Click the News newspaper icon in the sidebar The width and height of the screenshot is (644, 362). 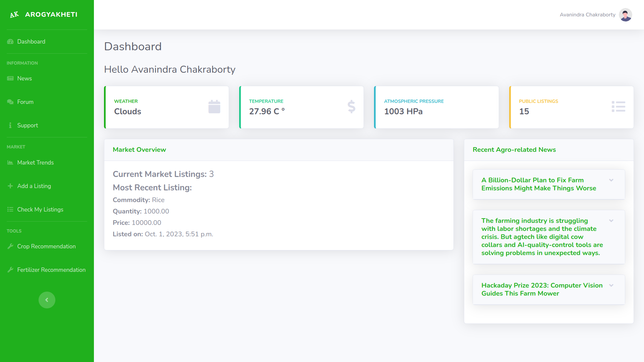click(x=10, y=78)
